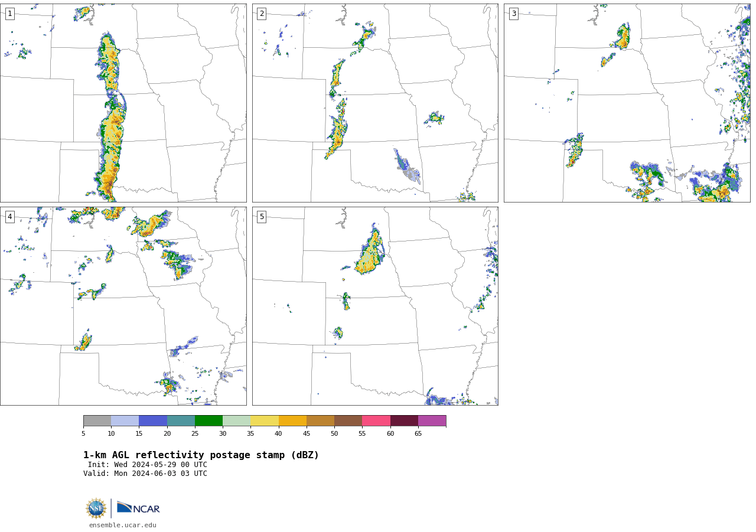Click the blue 15-20 dBZ swatch

click(153, 420)
